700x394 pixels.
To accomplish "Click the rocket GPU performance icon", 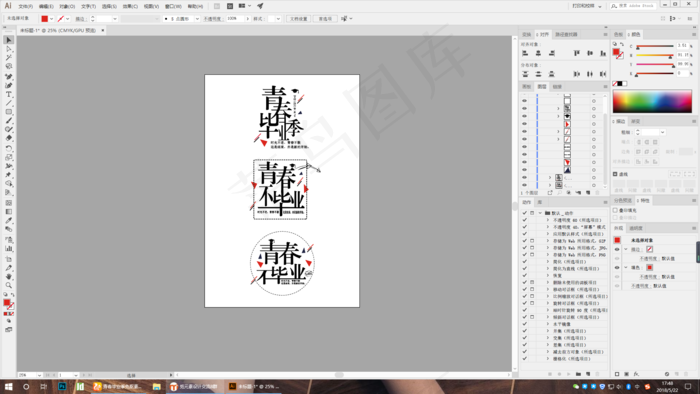I will [x=260, y=6].
